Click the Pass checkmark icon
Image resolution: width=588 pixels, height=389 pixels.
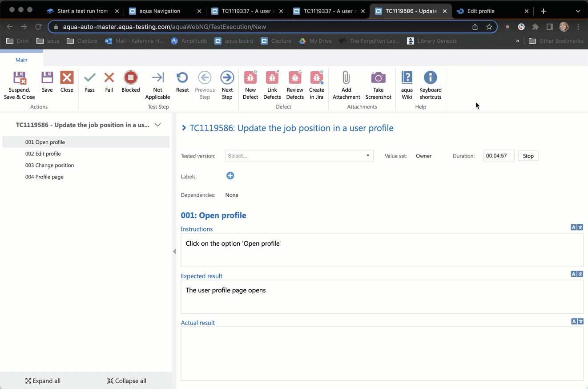89,78
